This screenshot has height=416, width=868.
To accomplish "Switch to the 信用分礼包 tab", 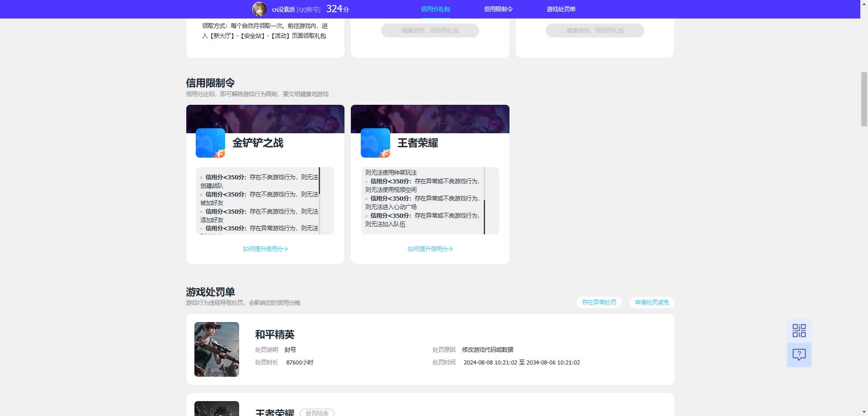I will coord(435,9).
